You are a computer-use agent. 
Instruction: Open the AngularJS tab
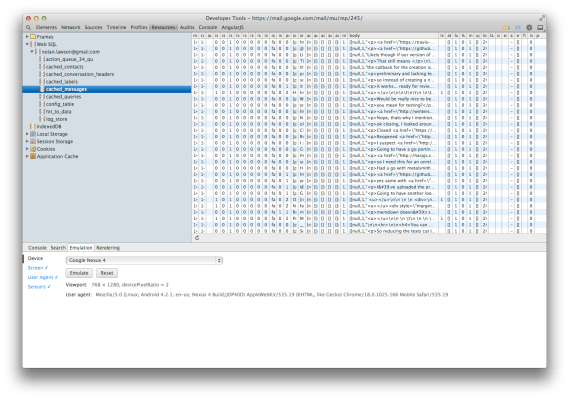[233, 27]
